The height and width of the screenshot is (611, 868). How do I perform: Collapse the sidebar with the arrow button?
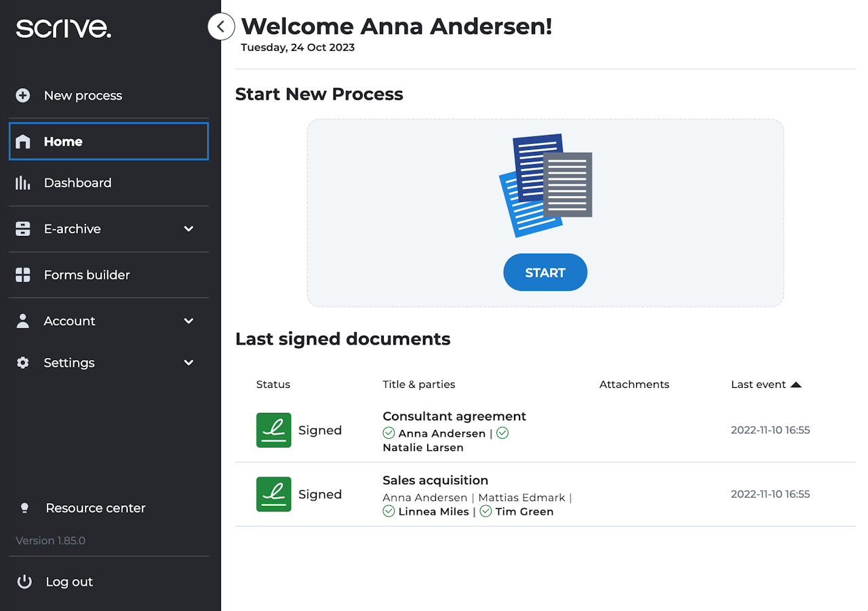(x=221, y=27)
